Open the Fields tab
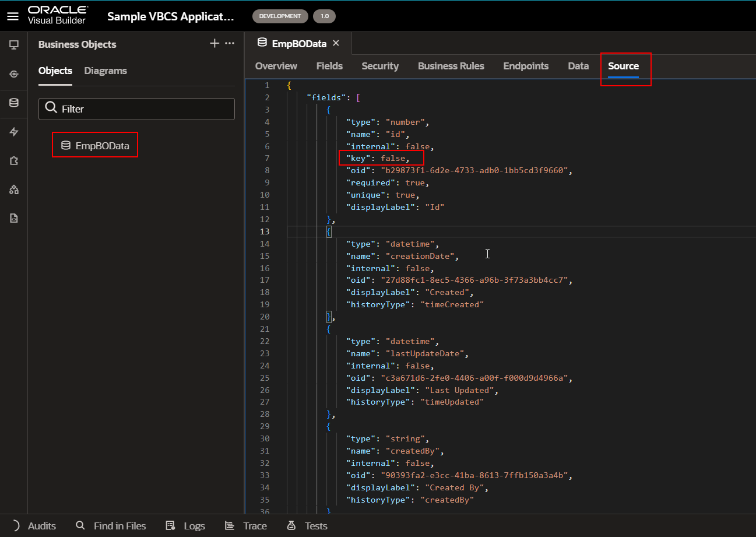 [329, 66]
